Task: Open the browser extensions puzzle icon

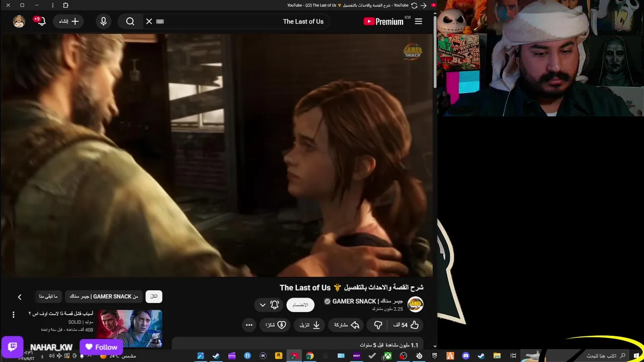Action: pos(66,5)
